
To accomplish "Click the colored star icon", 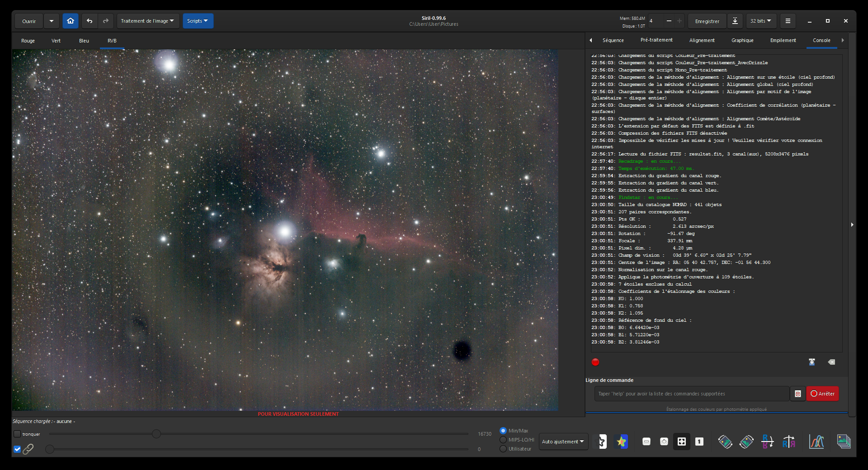I will tap(622, 442).
